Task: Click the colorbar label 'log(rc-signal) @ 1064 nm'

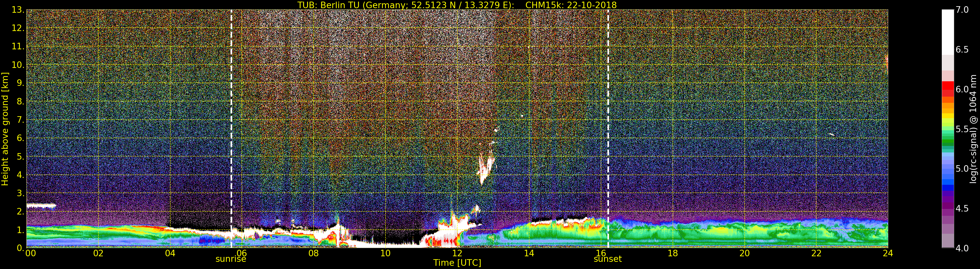Action: (x=974, y=129)
